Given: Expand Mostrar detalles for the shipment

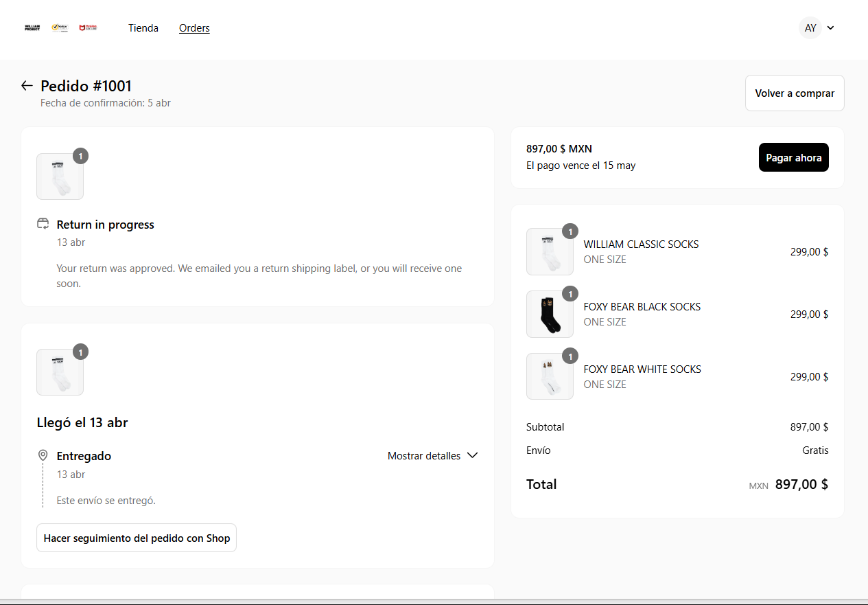Looking at the screenshot, I should pos(432,456).
